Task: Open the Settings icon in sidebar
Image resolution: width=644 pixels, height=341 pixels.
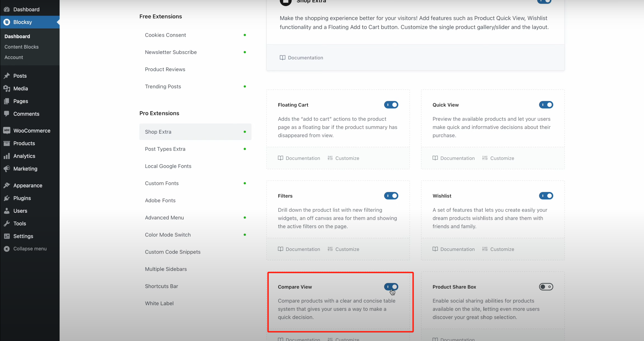Action: click(7, 236)
